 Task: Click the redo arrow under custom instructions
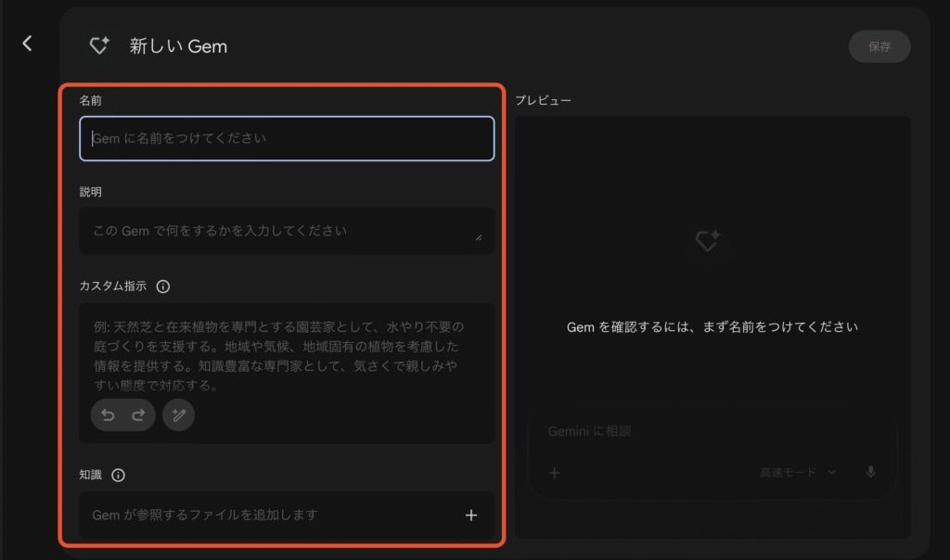139,415
